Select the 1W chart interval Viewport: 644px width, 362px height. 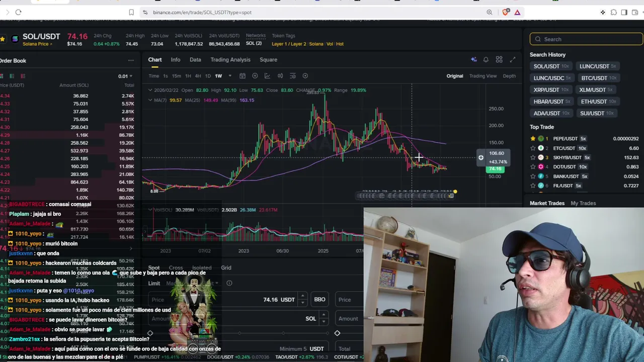click(218, 76)
